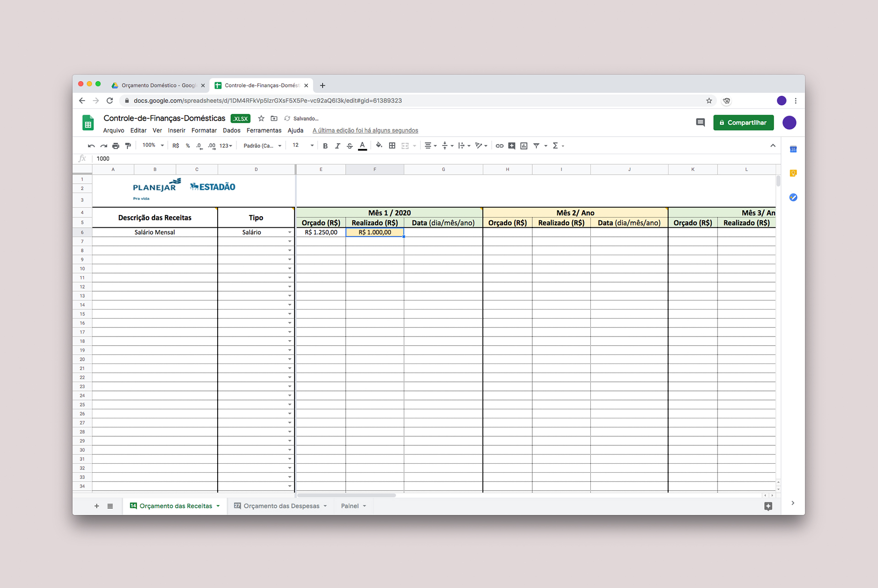Image resolution: width=878 pixels, height=588 pixels.
Task: Toggle italic formatting
Action: click(337, 146)
